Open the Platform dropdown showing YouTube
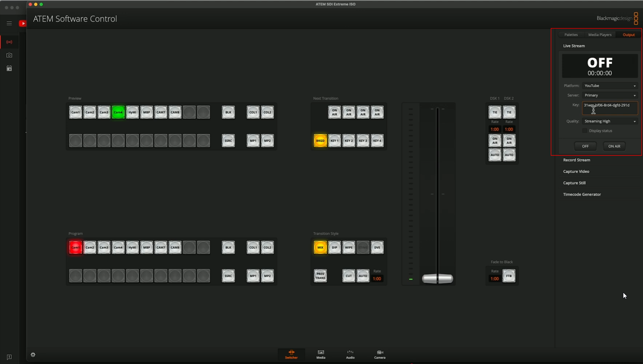Image resolution: width=643 pixels, height=364 pixels. pyautogui.click(x=610, y=86)
